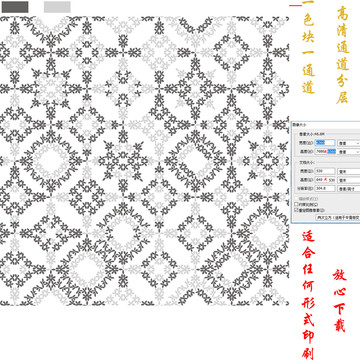Open the document height unit dropdown

coord(349,180)
